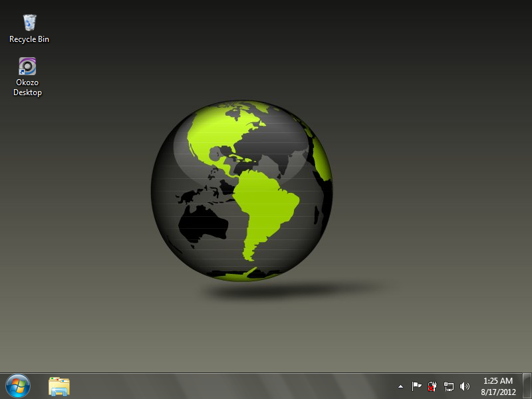Image resolution: width=532 pixels, height=399 pixels.
Task: Open the volume speaker icon
Action: [x=464, y=386]
